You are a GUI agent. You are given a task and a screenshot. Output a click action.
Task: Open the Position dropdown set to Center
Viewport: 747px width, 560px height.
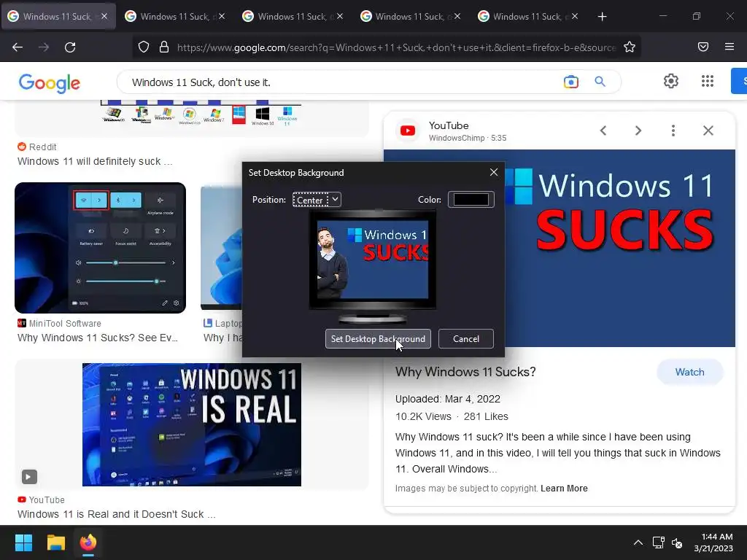pyautogui.click(x=317, y=200)
